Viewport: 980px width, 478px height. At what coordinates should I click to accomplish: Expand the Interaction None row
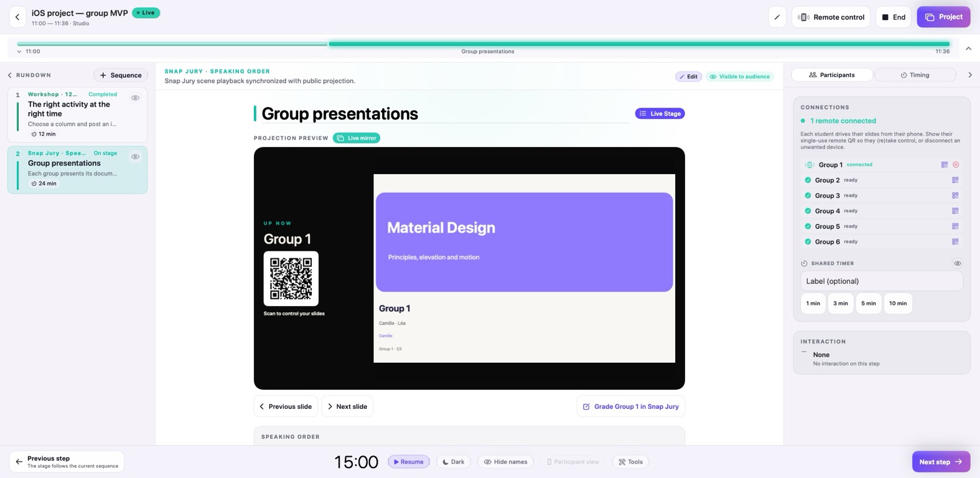pyautogui.click(x=882, y=358)
